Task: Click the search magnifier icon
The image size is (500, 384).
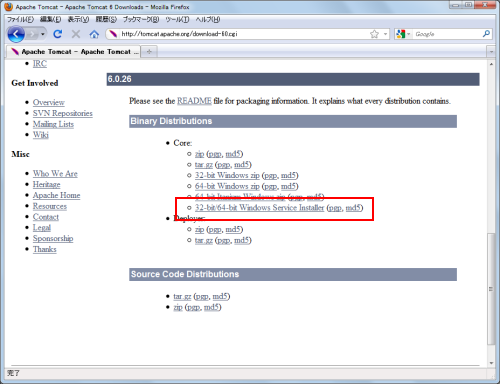Action: tap(486, 34)
